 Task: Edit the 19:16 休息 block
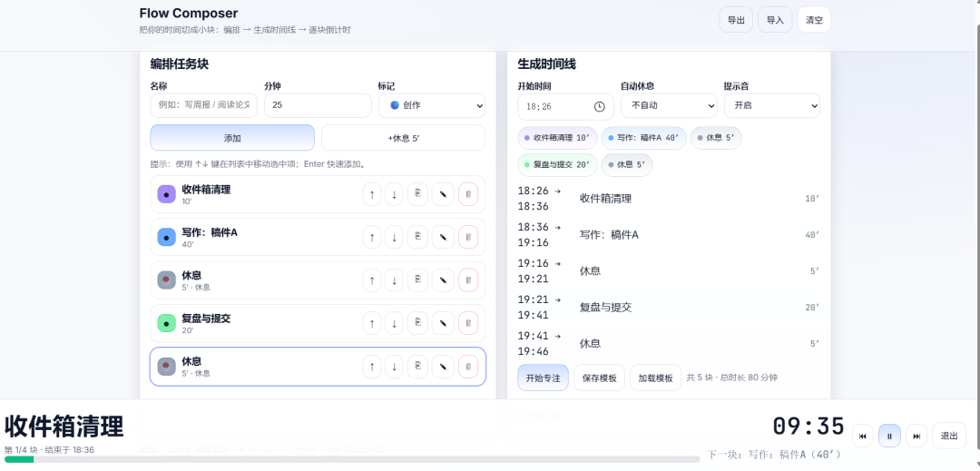click(x=443, y=280)
